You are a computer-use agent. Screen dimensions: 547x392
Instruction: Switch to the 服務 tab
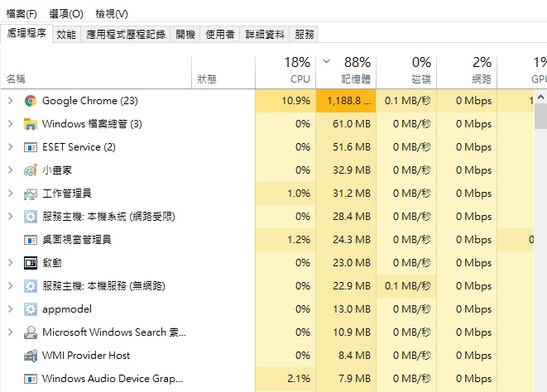point(305,34)
